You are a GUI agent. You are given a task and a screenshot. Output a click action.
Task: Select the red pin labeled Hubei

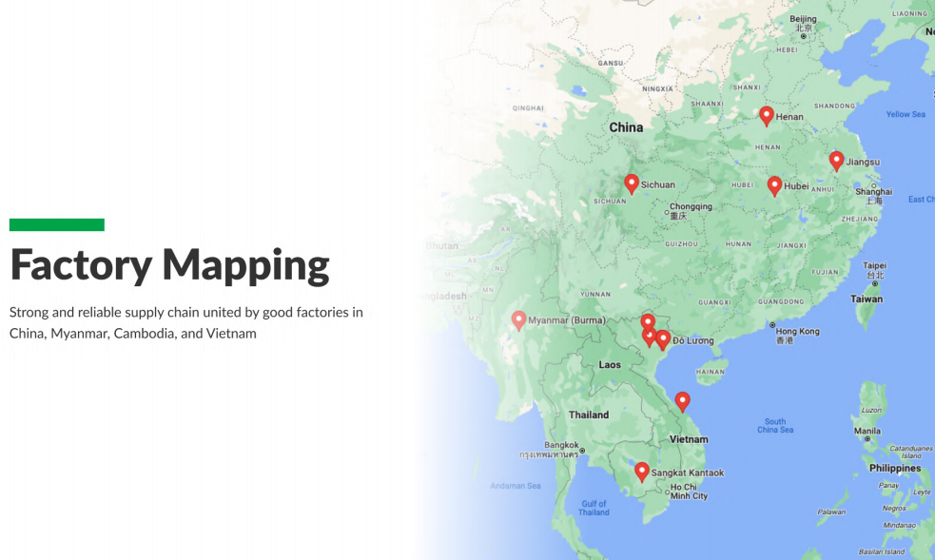(x=774, y=186)
